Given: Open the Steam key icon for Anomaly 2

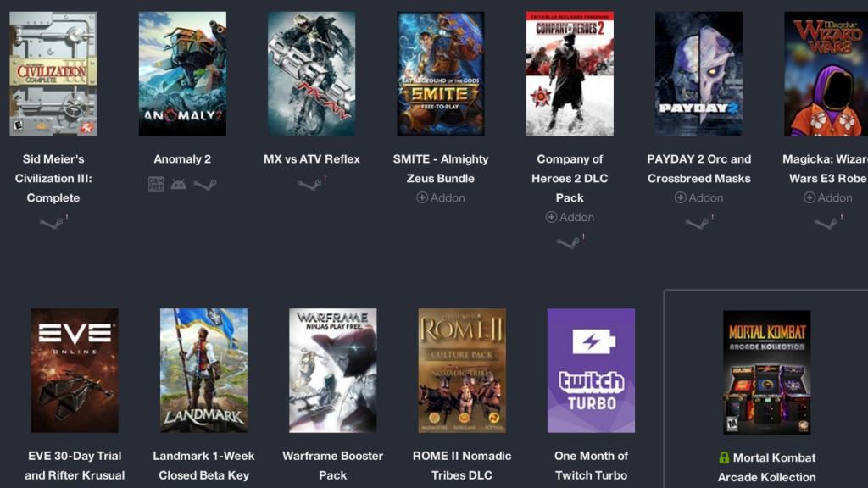Looking at the screenshot, I should (205, 185).
